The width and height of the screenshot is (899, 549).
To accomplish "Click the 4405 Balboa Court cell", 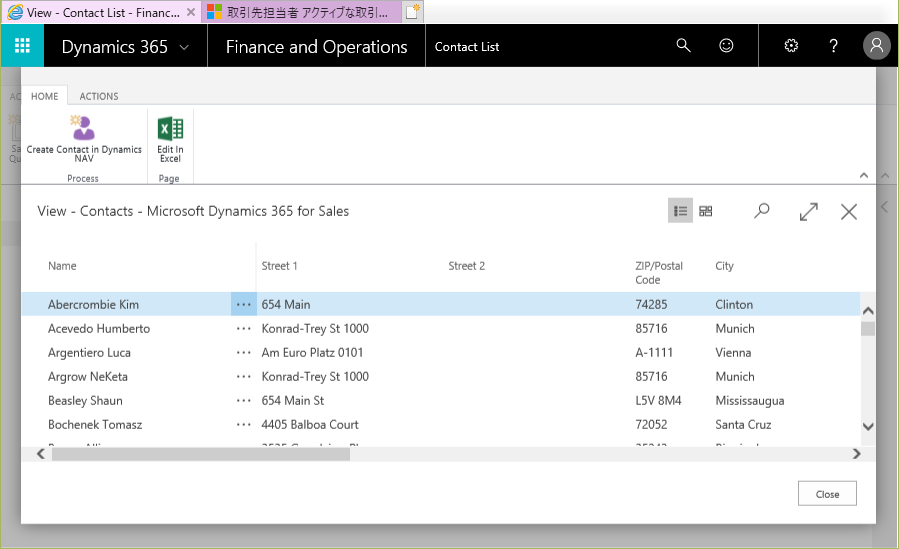I will pos(310,425).
